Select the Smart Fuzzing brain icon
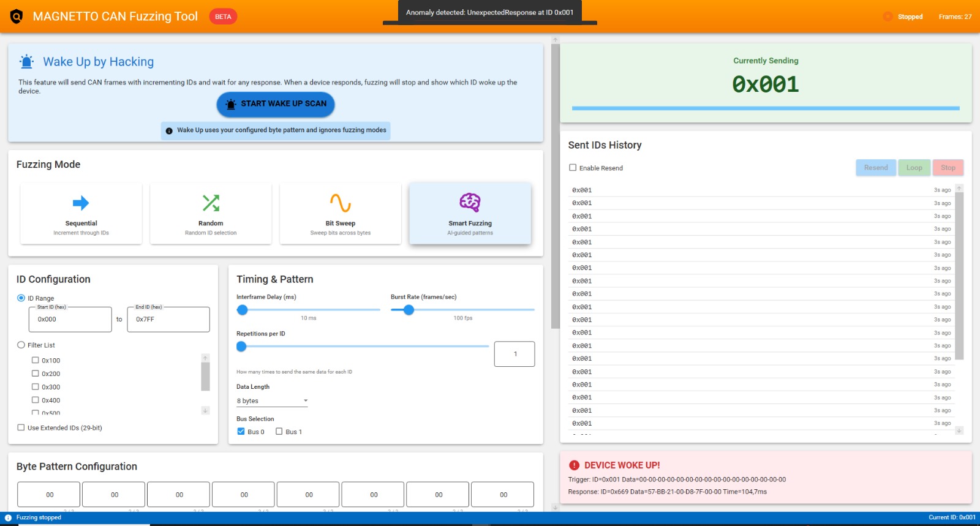This screenshot has height=526, width=980. (x=470, y=202)
